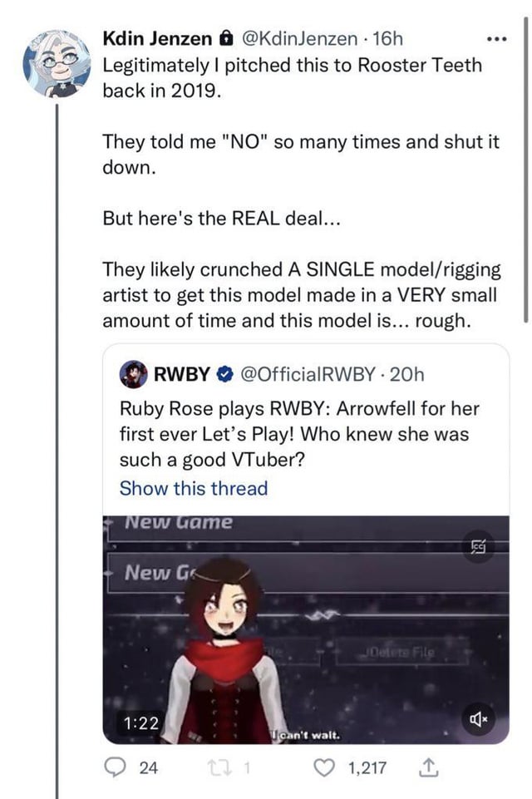The width and height of the screenshot is (532, 799).
Task: Toggle the video captions icon
Action: (479, 545)
